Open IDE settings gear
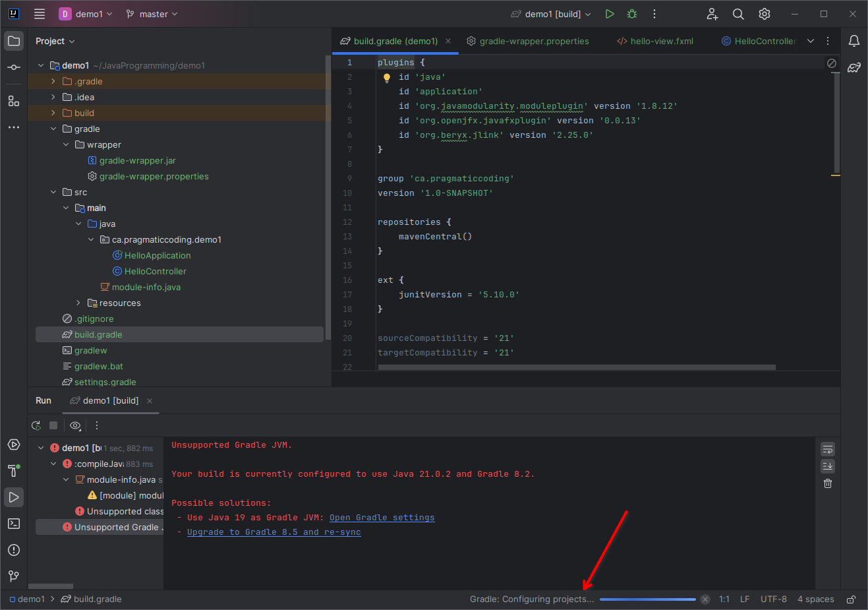868x610 pixels. [765, 14]
